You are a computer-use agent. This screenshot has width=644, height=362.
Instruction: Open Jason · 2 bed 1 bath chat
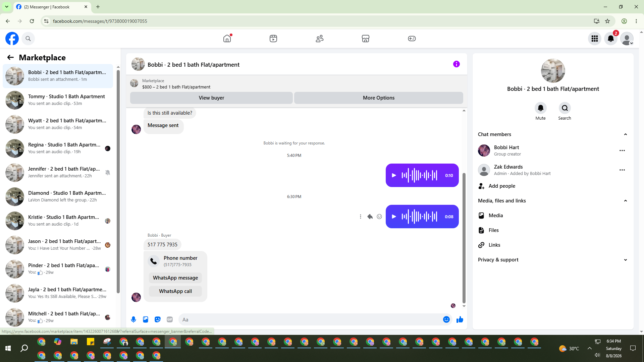click(x=58, y=245)
